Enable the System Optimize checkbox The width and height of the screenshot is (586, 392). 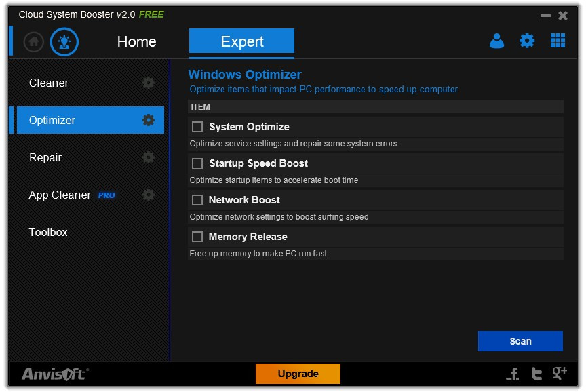coord(197,127)
